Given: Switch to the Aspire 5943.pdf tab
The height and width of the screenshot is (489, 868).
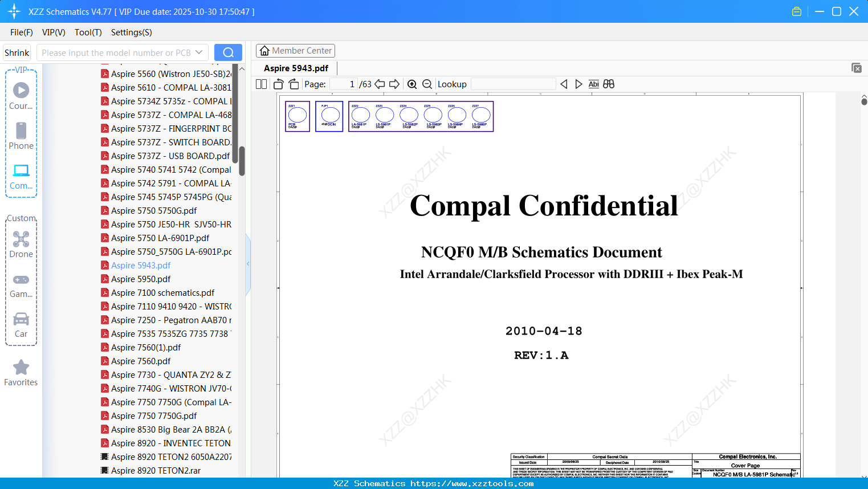Looking at the screenshot, I should [x=296, y=68].
